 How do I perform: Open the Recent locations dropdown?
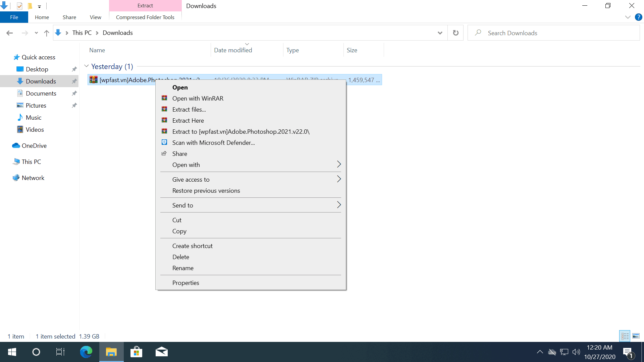pyautogui.click(x=36, y=33)
